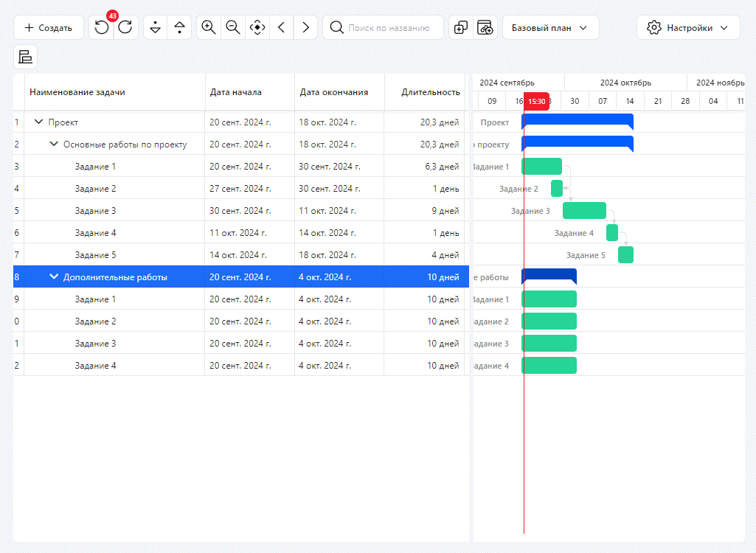
Task: Click the calendar link icon
Action: (485, 27)
